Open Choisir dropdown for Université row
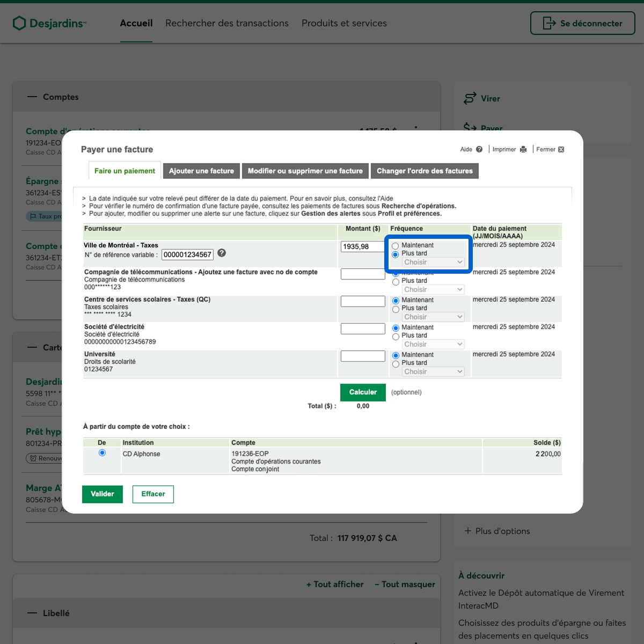This screenshot has width=644, height=644. 433,372
